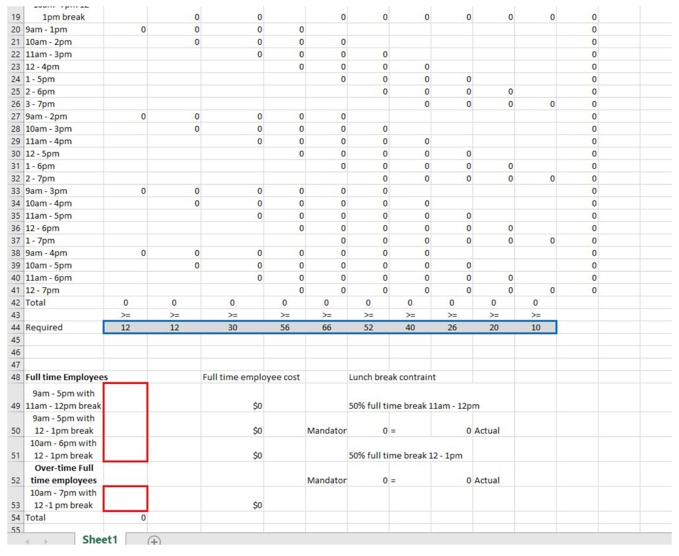The image size is (679, 556).
Task: Click the 'Full time Employees' heading cell
Action: click(66, 377)
